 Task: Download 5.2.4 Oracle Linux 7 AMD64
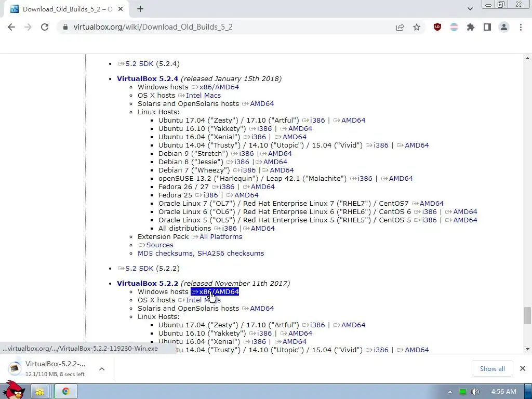click(x=428, y=204)
